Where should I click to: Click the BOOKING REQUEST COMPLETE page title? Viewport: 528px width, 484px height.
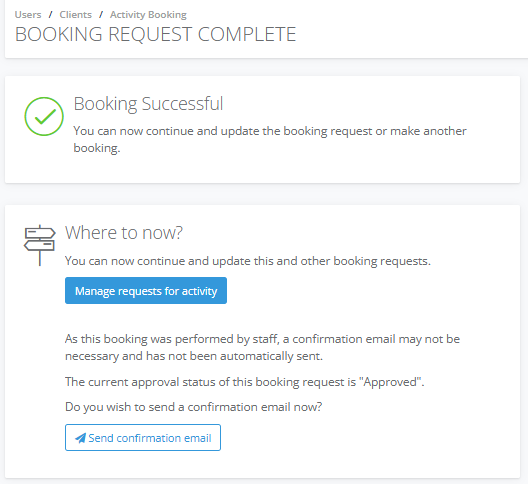pyautogui.click(x=155, y=34)
